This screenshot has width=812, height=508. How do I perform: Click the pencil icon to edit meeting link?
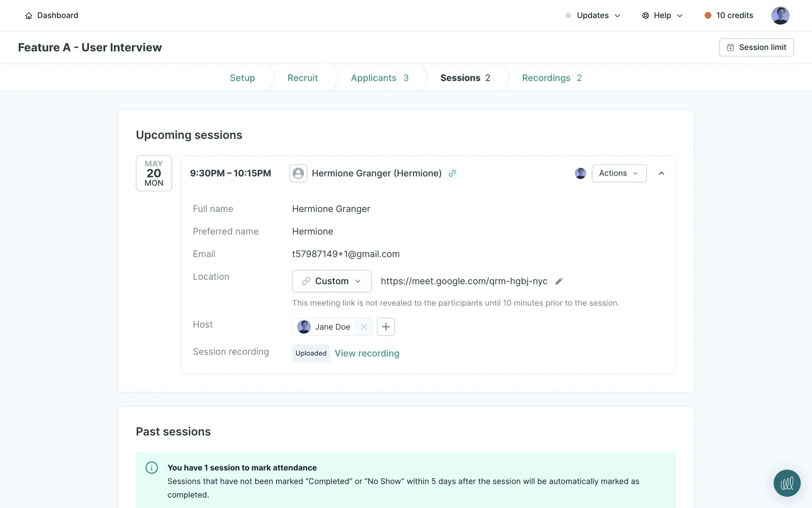[559, 281]
